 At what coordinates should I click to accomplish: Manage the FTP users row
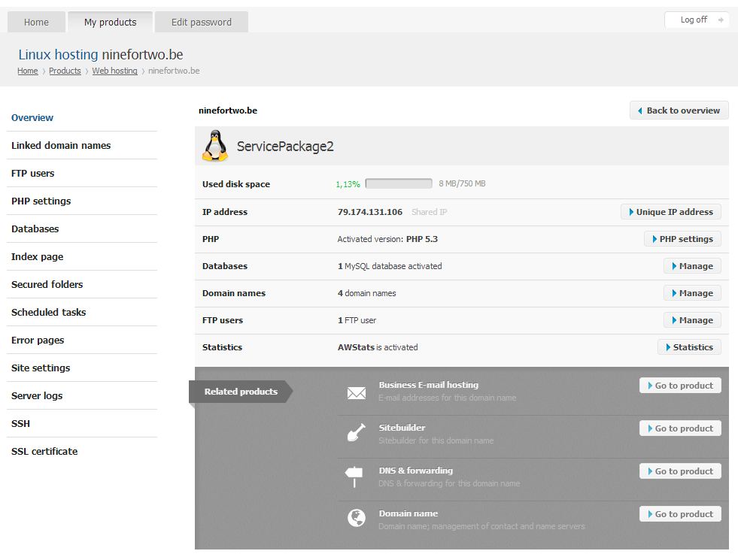click(x=692, y=320)
